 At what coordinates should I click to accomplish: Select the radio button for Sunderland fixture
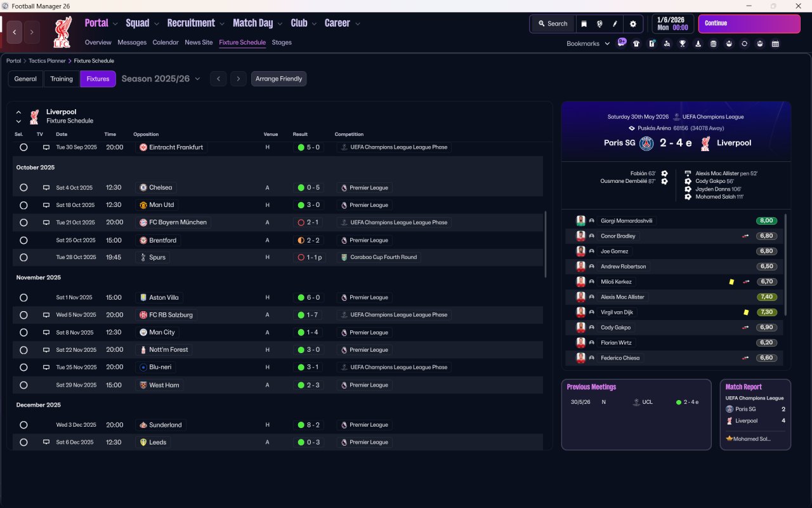(23, 425)
